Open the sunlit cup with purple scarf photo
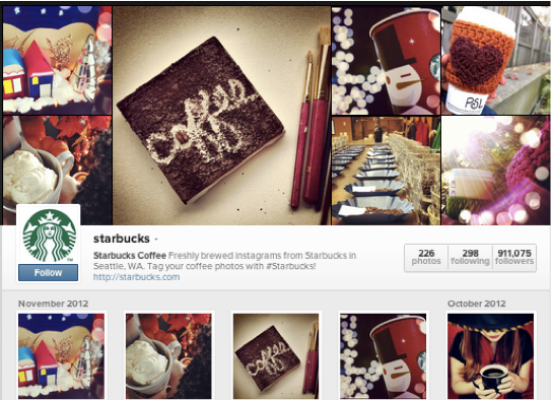 (x=495, y=170)
